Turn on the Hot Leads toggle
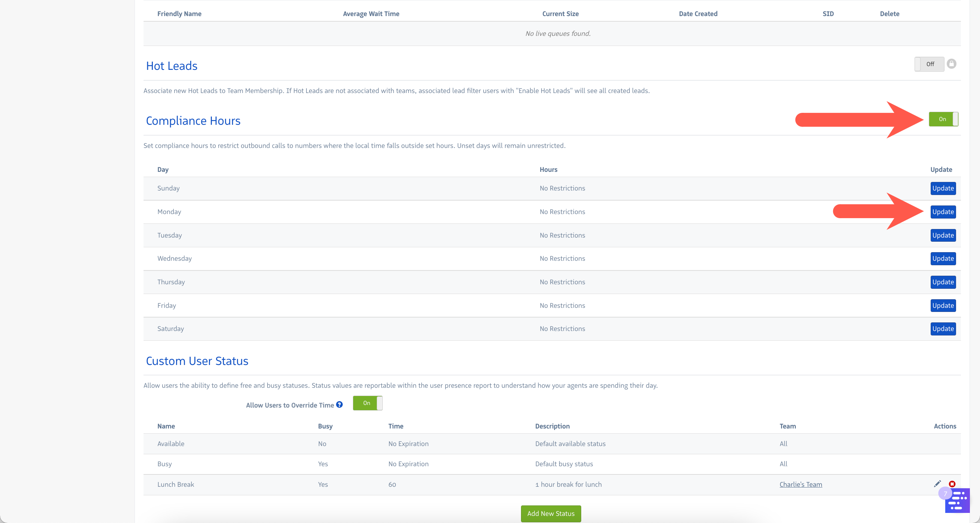The width and height of the screenshot is (980, 523). (929, 64)
